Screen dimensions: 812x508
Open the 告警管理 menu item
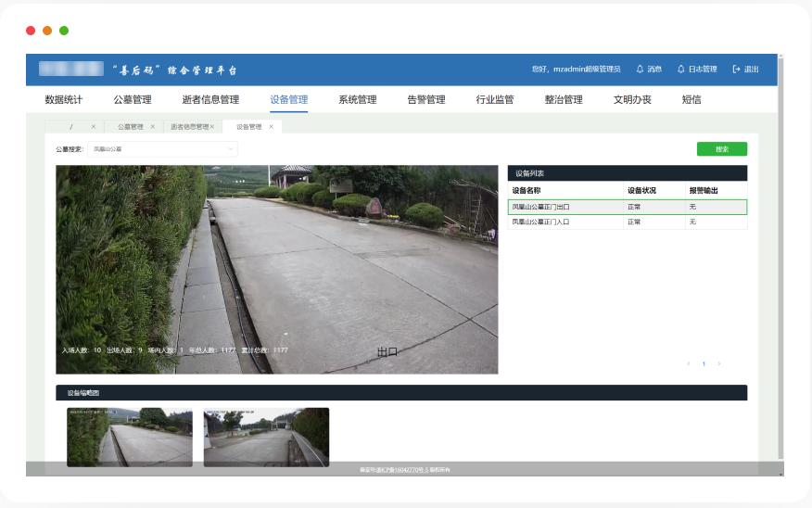pos(426,100)
